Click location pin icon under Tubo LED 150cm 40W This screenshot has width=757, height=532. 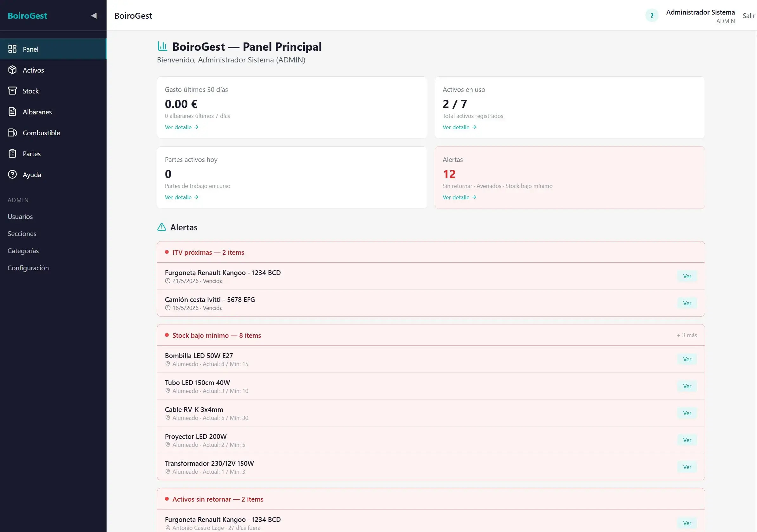[167, 391]
